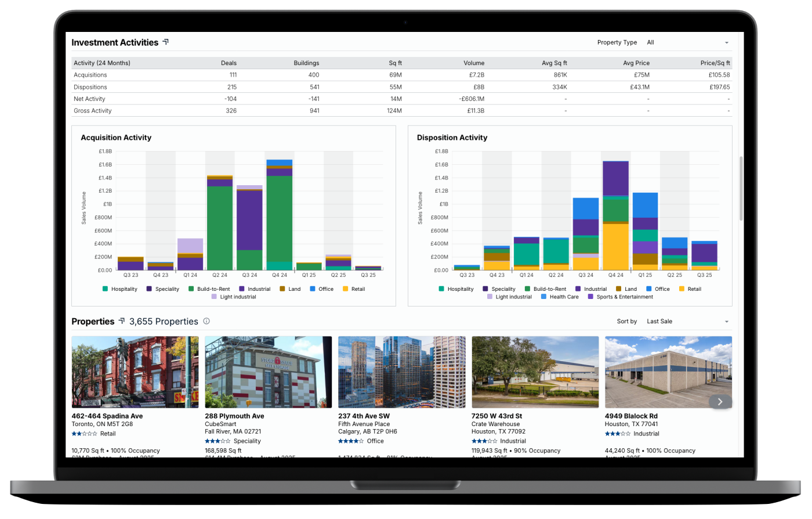Click the filter icon beside Investment Activities

[x=166, y=42]
